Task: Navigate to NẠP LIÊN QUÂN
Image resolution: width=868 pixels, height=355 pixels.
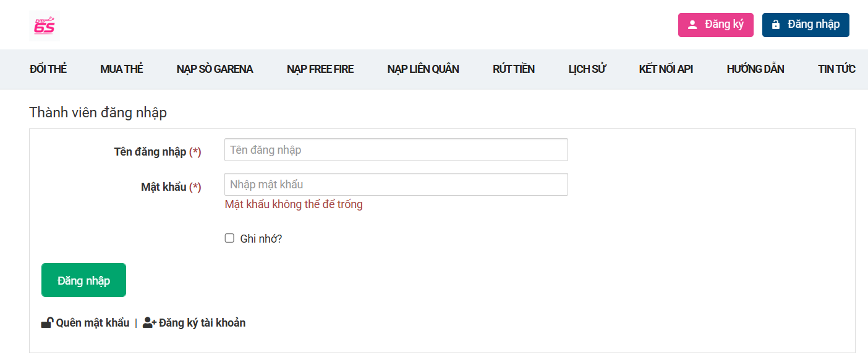Action: click(423, 69)
